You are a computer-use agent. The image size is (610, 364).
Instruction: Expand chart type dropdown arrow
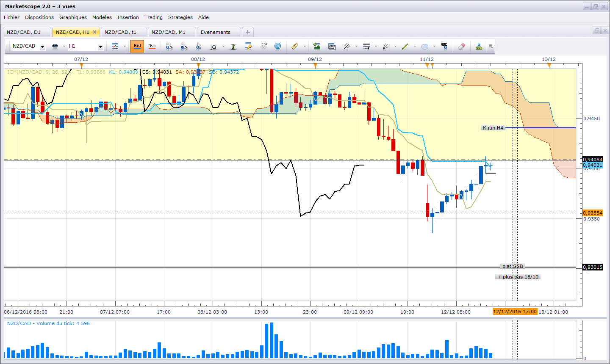[125, 47]
